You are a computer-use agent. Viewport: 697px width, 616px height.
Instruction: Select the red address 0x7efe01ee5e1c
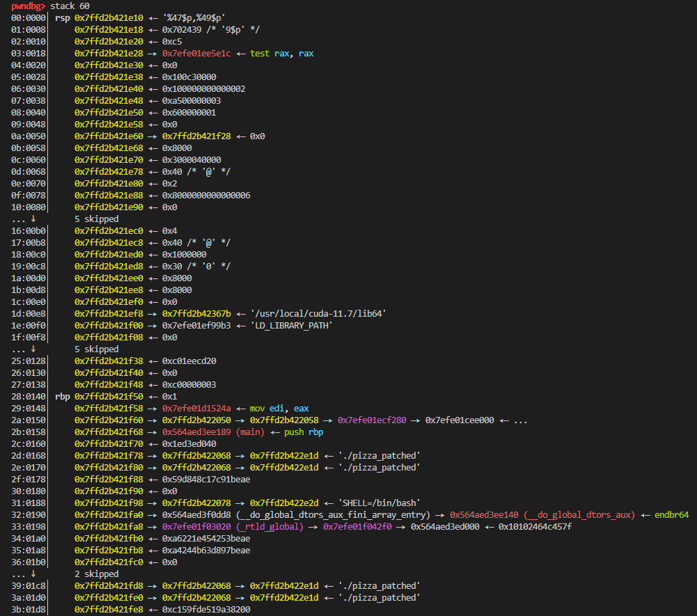pyautogui.click(x=197, y=53)
